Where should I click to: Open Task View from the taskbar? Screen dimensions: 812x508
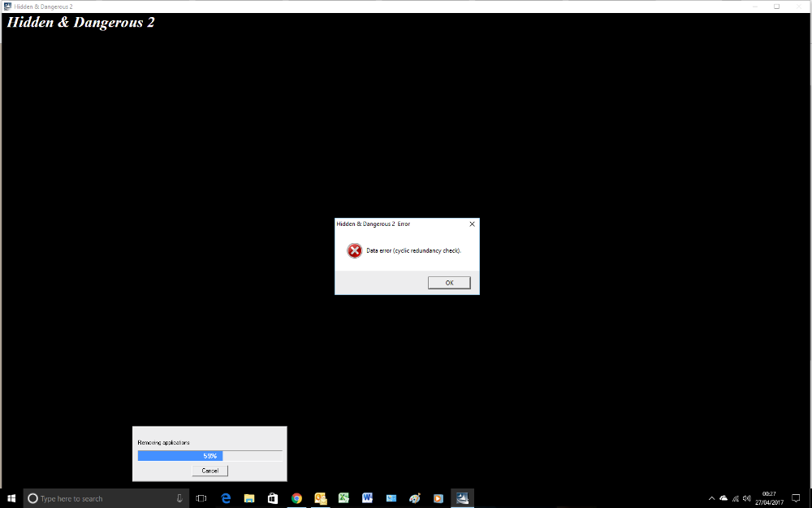tap(202, 498)
